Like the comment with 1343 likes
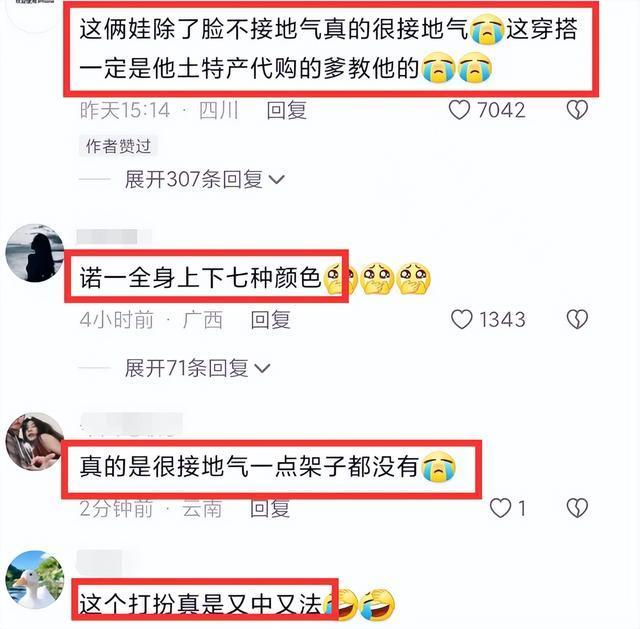The width and height of the screenshot is (640, 629). [x=461, y=319]
